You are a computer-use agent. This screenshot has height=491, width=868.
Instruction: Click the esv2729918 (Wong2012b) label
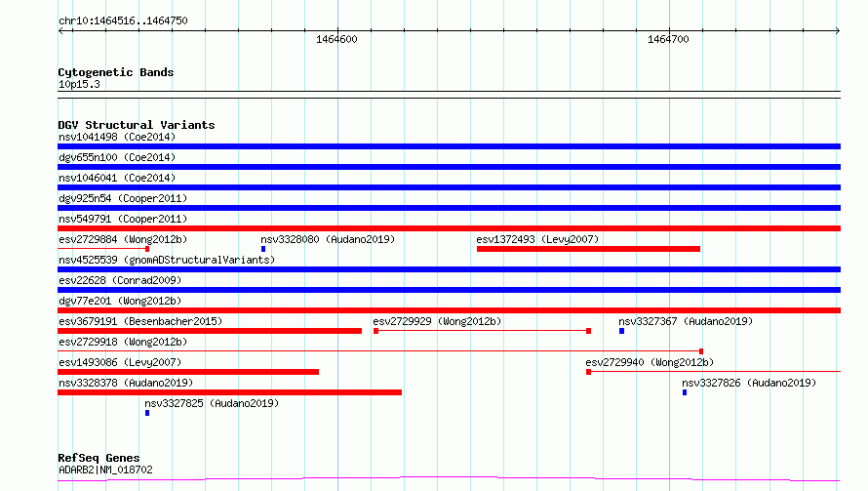click(123, 342)
